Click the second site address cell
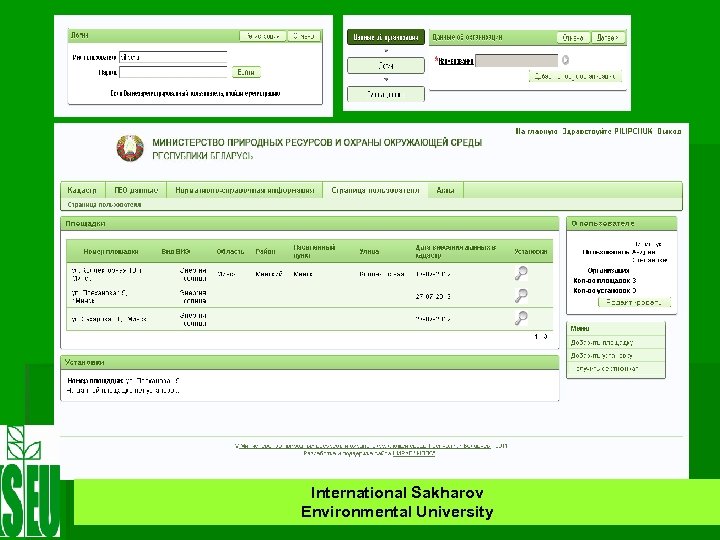The width and height of the screenshot is (720, 540). (x=100, y=296)
